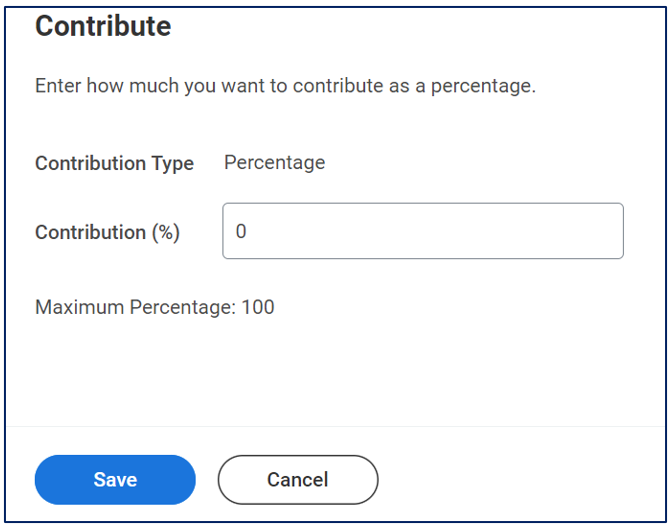The image size is (672, 529).
Task: Select the Percentage contribution type value
Action: pyautogui.click(x=274, y=162)
